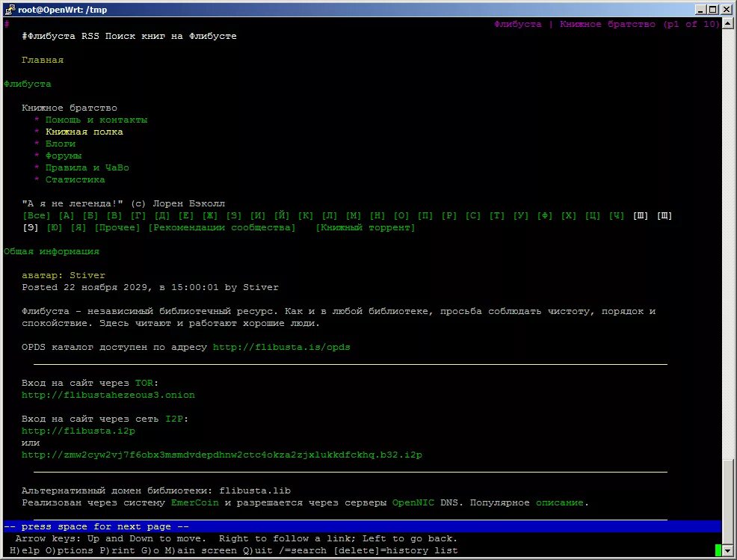The image size is (737, 560).
Task: Click the 'press space for next page' bar
Action: tap(362, 526)
